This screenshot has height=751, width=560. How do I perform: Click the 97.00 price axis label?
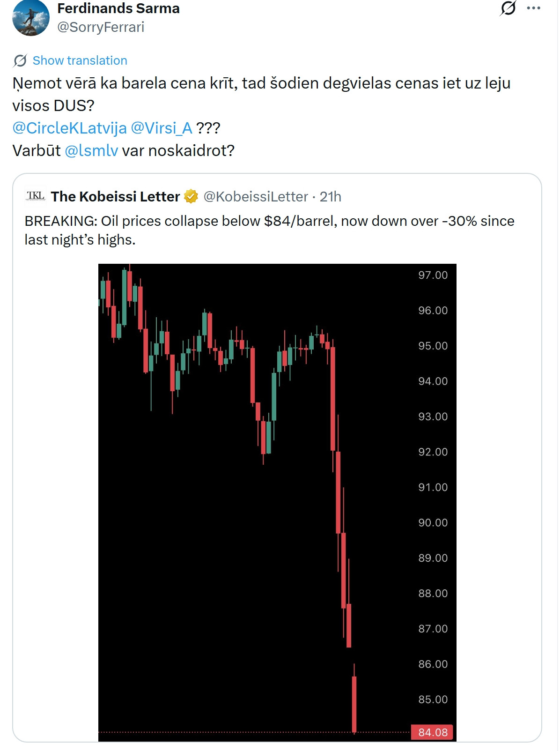[433, 275]
